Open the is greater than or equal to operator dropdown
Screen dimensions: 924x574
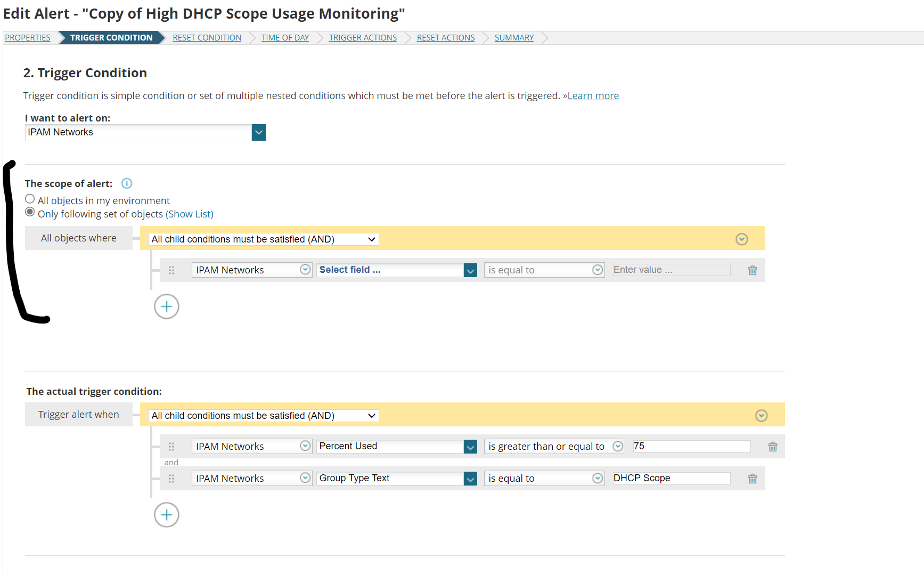click(554, 447)
